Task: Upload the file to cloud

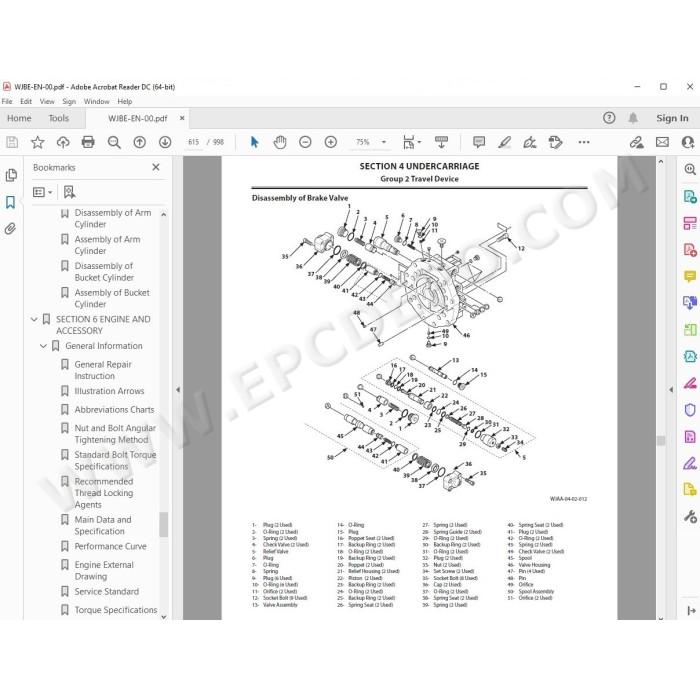Action: click(x=63, y=142)
